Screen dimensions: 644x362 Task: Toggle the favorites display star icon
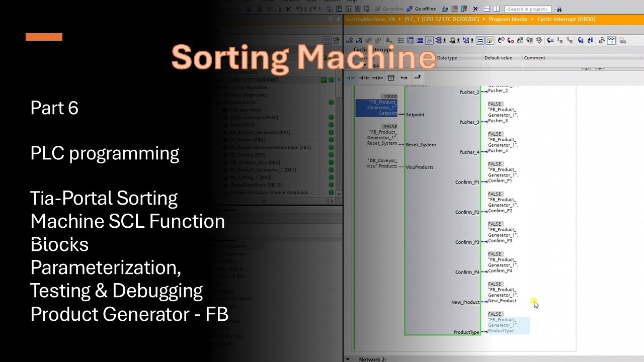[x=490, y=40]
